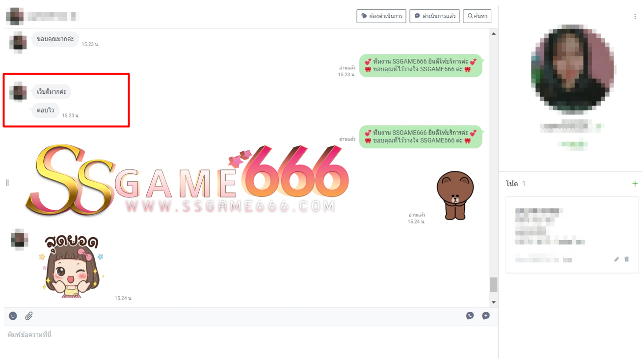The image size is (644, 360).
Task: Click the message input field 'พิมพ์ข้อความที่นี่'
Action: click(251, 342)
